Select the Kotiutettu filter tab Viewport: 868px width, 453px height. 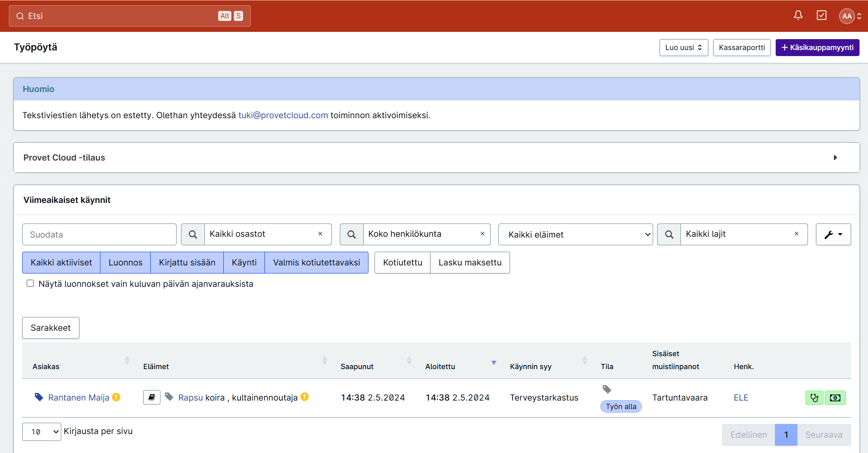[x=403, y=263]
